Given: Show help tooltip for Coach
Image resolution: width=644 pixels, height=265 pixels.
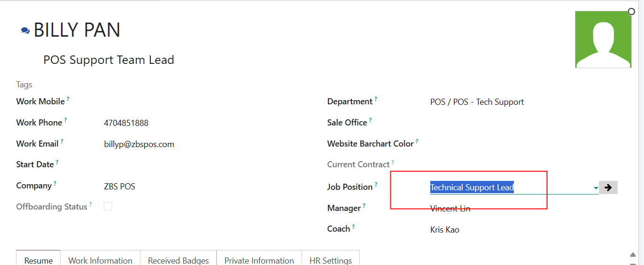Looking at the screenshot, I should point(353,226).
